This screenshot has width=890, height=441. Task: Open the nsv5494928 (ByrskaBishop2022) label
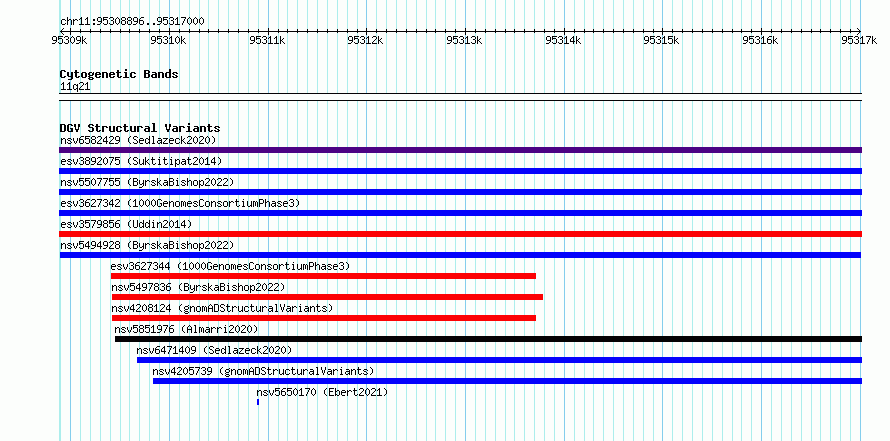(x=146, y=245)
